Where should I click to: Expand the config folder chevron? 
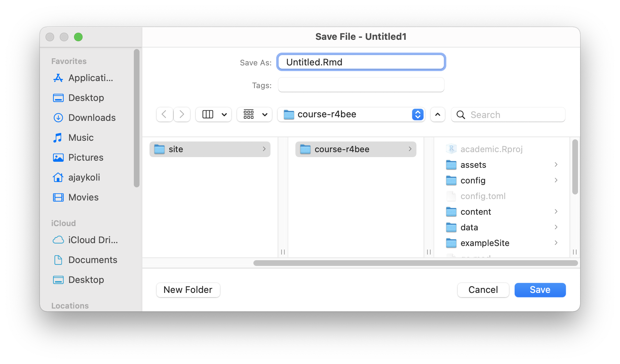(x=556, y=180)
